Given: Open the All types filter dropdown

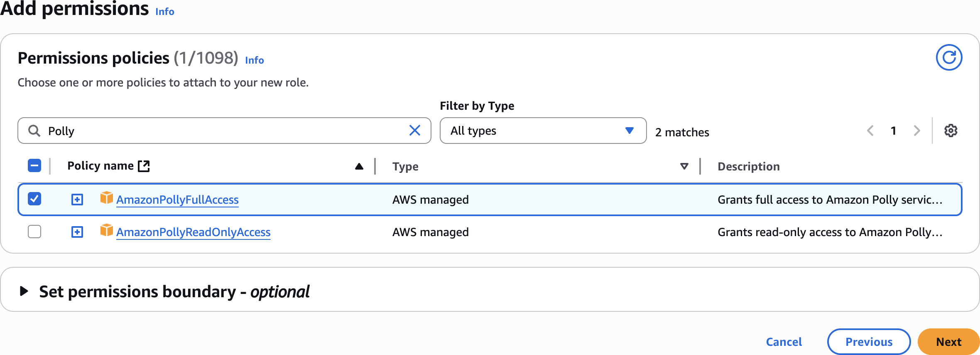Looking at the screenshot, I should (x=543, y=131).
